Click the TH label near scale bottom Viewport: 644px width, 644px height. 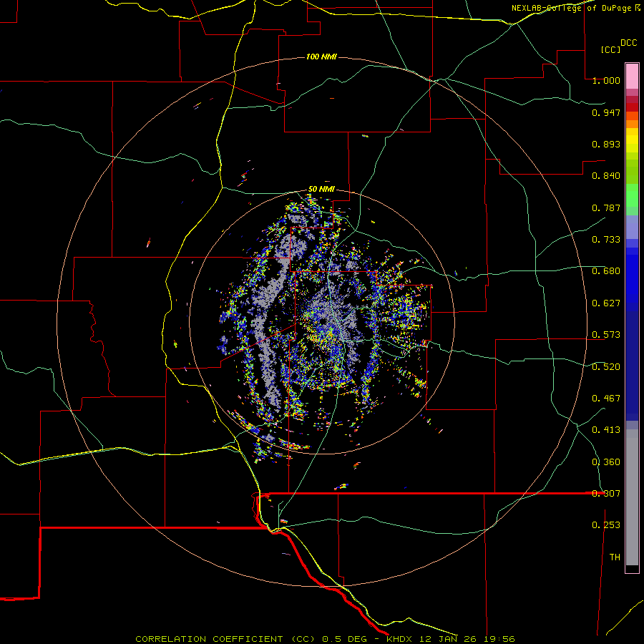coord(615,557)
